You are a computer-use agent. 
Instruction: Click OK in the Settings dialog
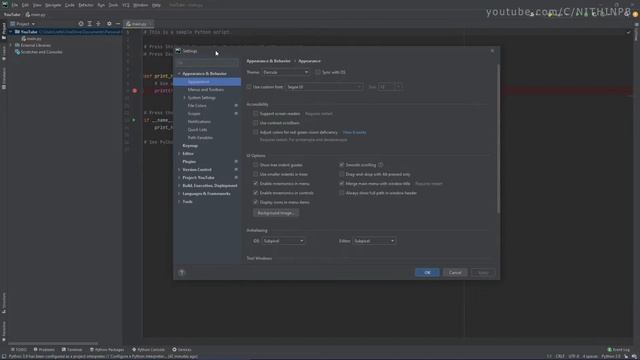(427, 273)
